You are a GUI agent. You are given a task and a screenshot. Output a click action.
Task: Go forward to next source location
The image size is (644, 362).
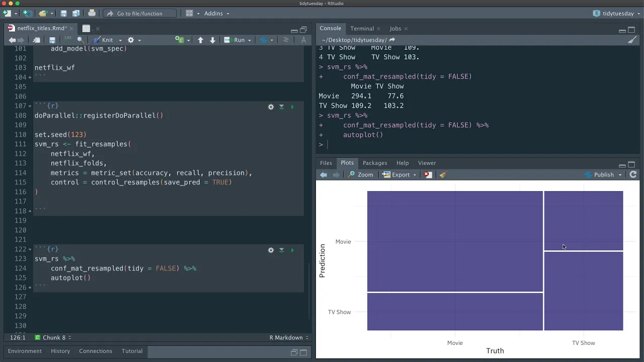(21, 40)
